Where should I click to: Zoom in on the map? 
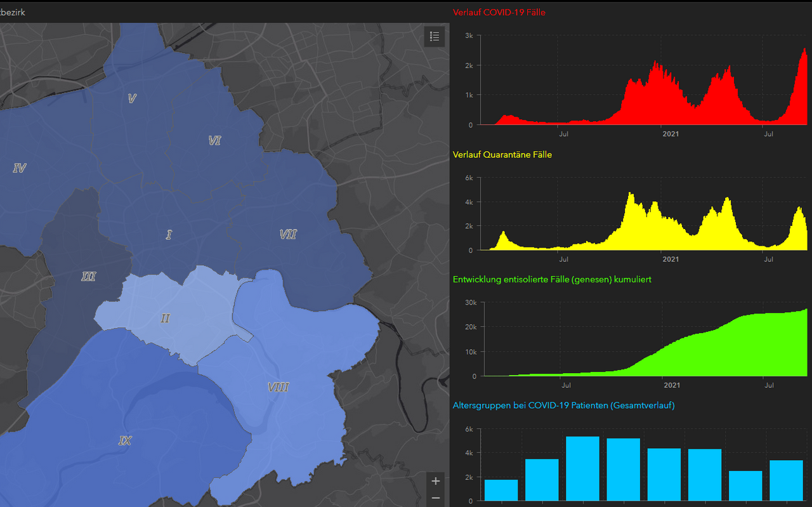[435, 481]
